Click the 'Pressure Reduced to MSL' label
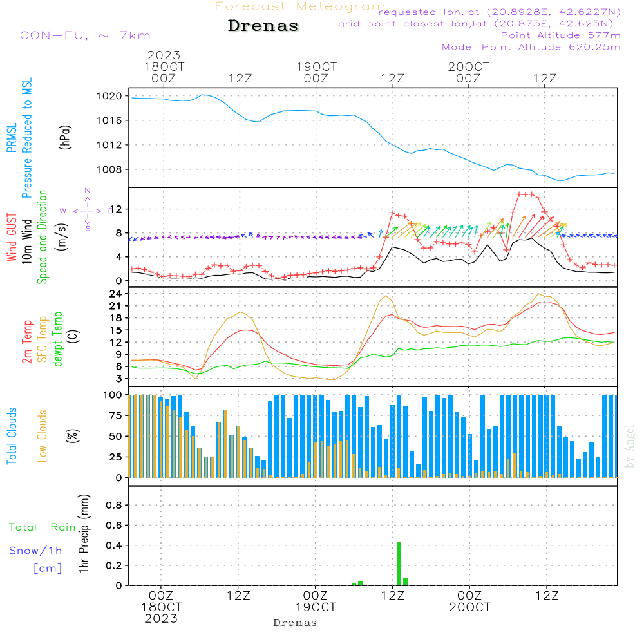The height and width of the screenshot is (644, 644). pyautogui.click(x=26, y=138)
